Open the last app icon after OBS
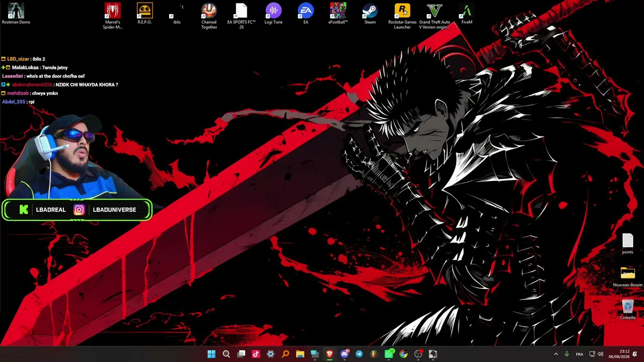Screen dimensions: 644x362 click(433, 354)
